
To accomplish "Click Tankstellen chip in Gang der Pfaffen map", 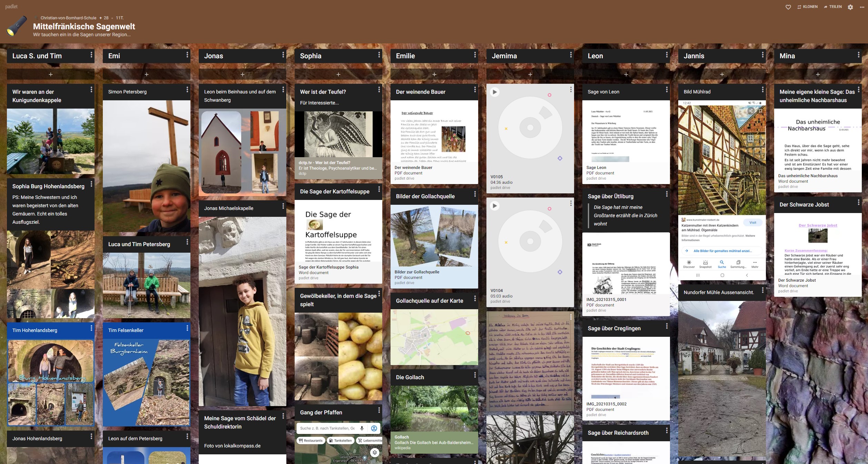I will point(340,441).
